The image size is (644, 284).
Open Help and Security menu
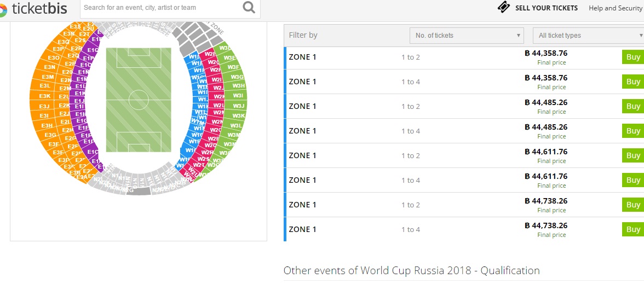pyautogui.click(x=615, y=8)
